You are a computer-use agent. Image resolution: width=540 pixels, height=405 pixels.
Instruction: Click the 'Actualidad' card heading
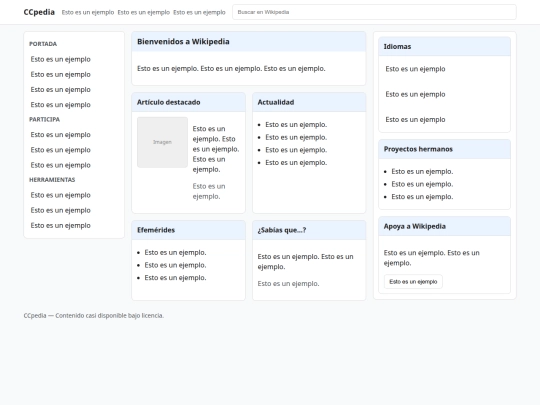276,102
